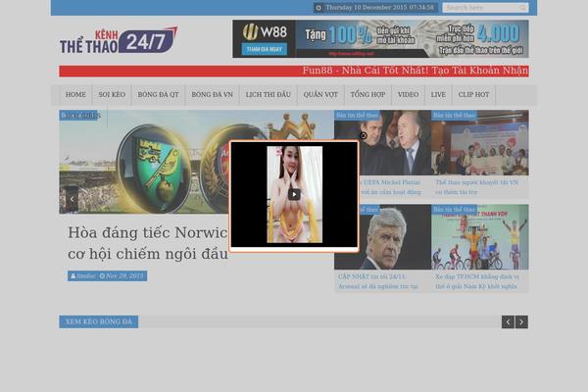
Task: Open the TỔNG HỢP menu
Action: point(367,95)
